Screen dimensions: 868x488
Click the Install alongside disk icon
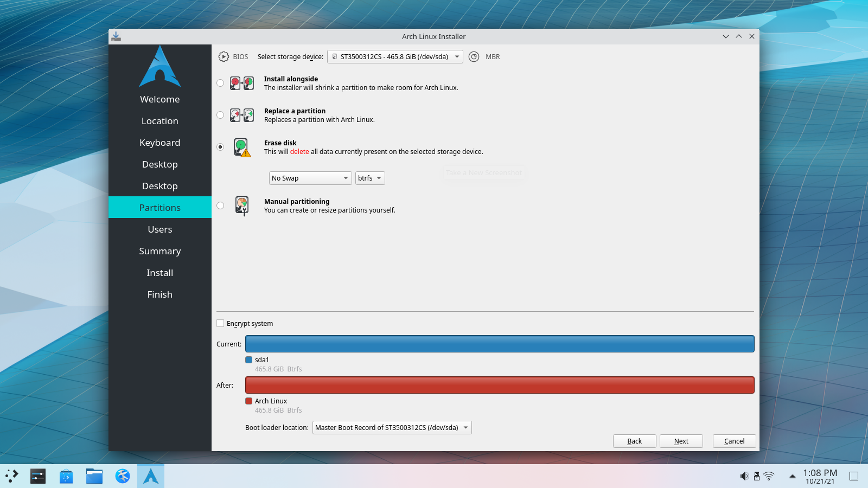[242, 83]
